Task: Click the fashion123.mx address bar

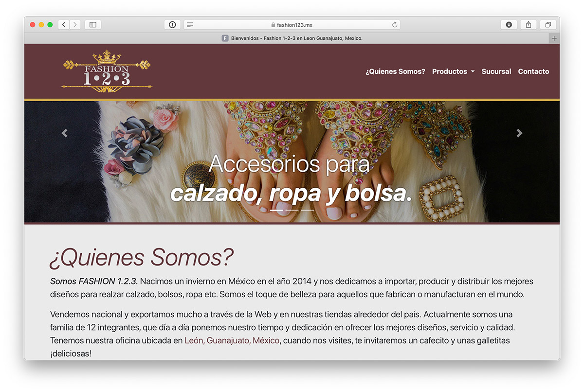Action: 292,25
